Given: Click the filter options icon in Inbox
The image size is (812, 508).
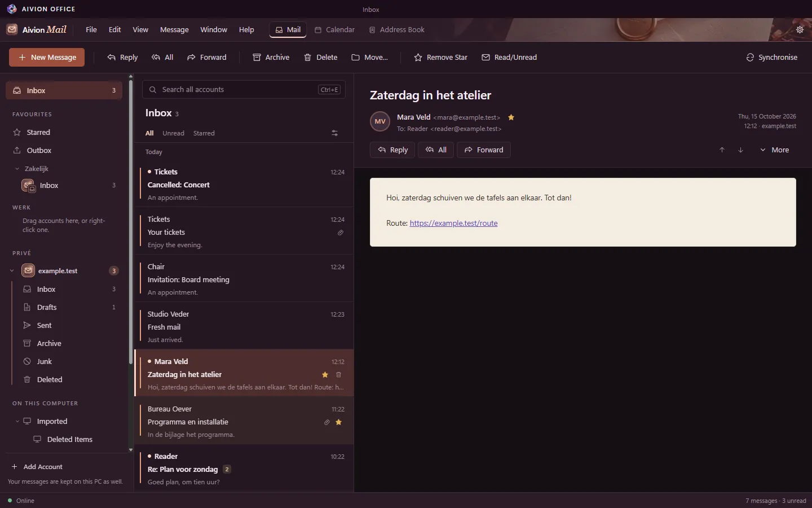Looking at the screenshot, I should pyautogui.click(x=334, y=133).
